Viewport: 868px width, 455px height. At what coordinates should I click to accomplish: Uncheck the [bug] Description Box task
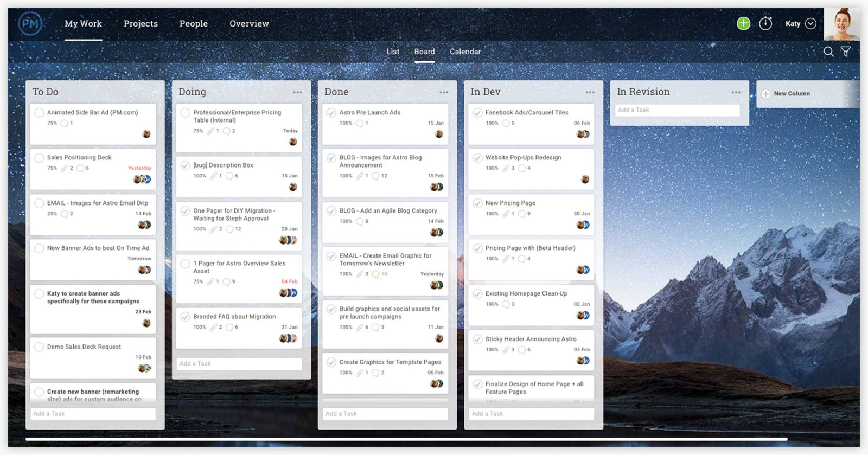pos(185,165)
